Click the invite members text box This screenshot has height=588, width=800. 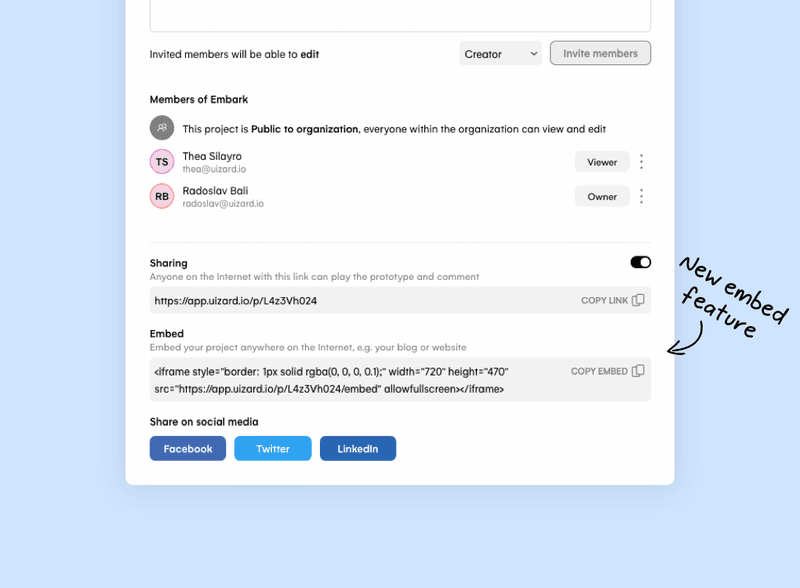(400, 10)
